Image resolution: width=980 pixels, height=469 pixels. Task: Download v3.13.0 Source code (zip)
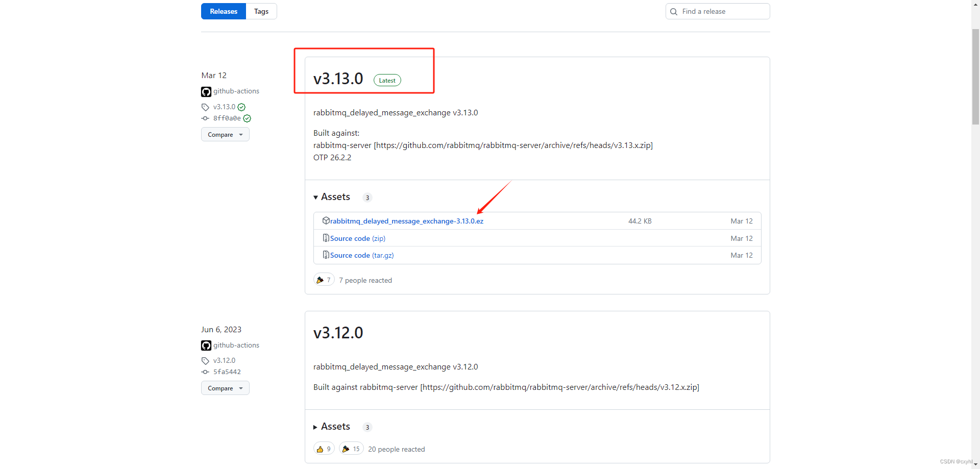coord(358,238)
